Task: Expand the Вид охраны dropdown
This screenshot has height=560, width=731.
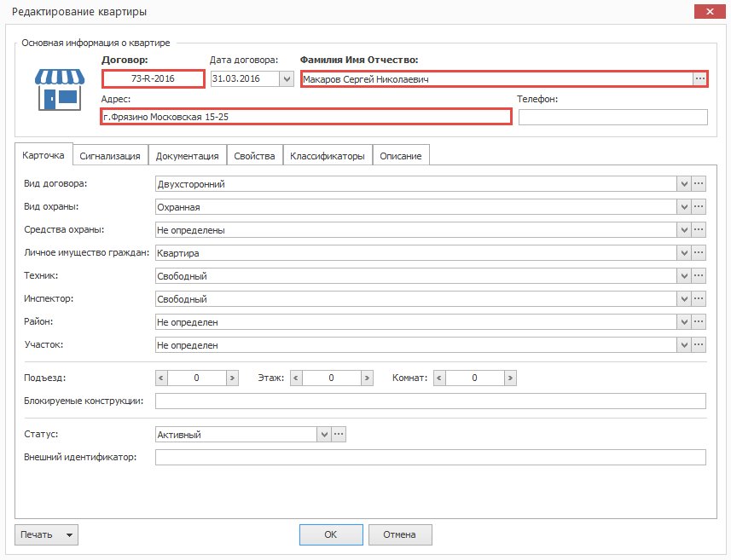Action: [684, 206]
